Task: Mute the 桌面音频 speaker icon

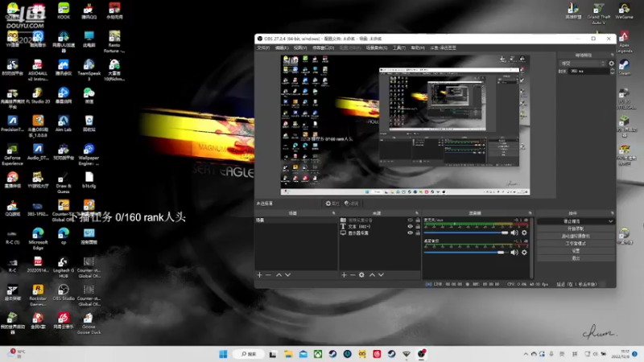Action: tap(514, 253)
